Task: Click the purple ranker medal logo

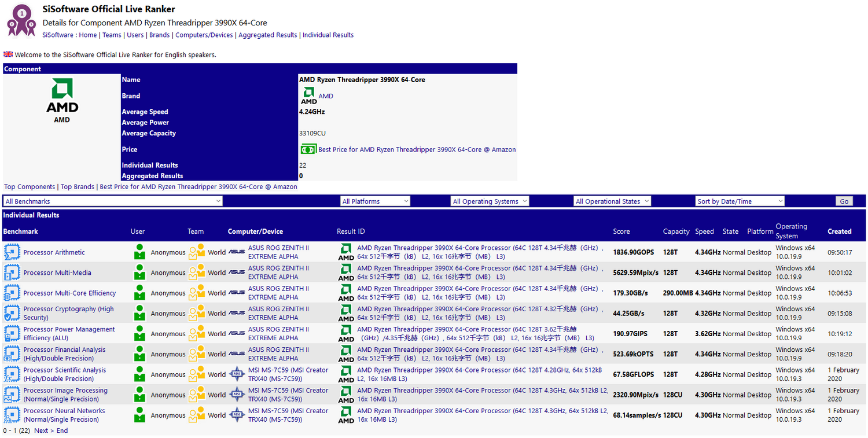Action: click(x=21, y=20)
